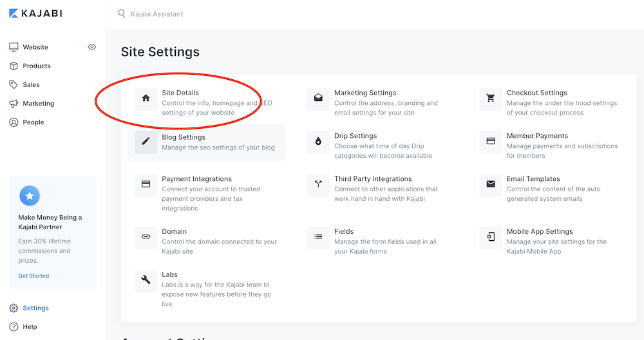Click the Drip Settings droplet icon
This screenshot has width=644, height=340.
click(318, 142)
